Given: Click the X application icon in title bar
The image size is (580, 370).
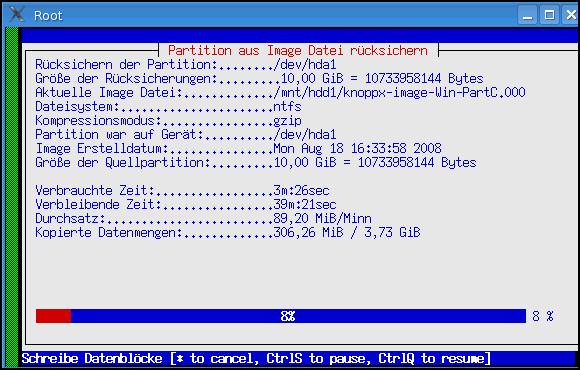Looking at the screenshot, I should tap(16, 14).
